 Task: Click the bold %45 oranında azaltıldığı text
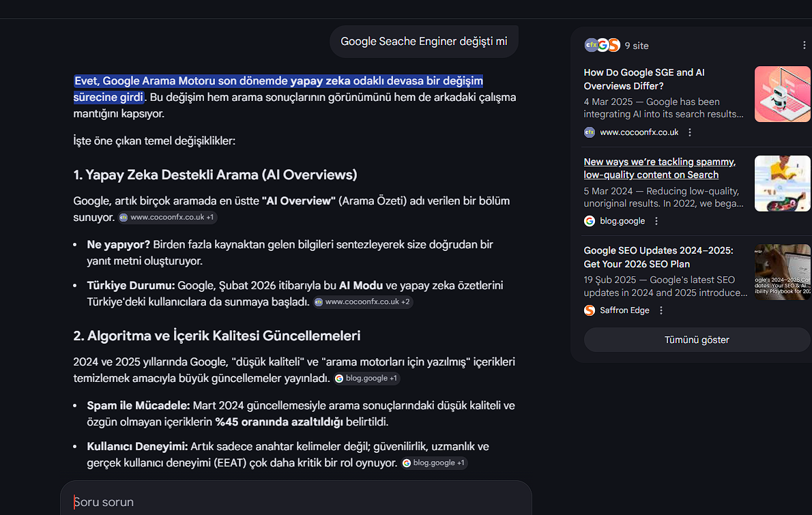(279, 422)
